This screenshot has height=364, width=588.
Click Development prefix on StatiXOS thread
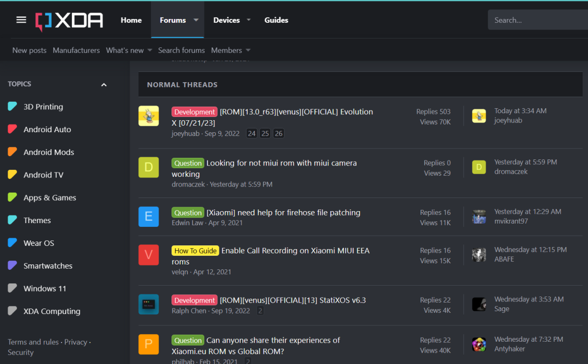[x=194, y=300]
